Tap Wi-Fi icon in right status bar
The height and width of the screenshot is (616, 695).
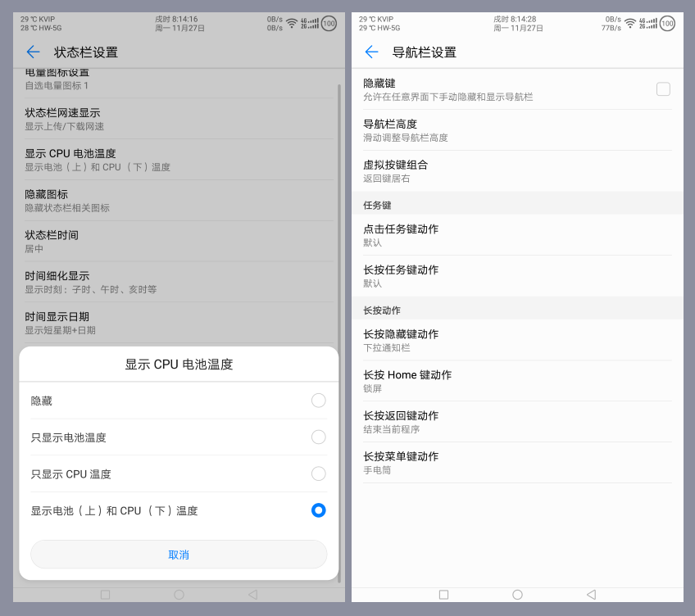[630, 23]
